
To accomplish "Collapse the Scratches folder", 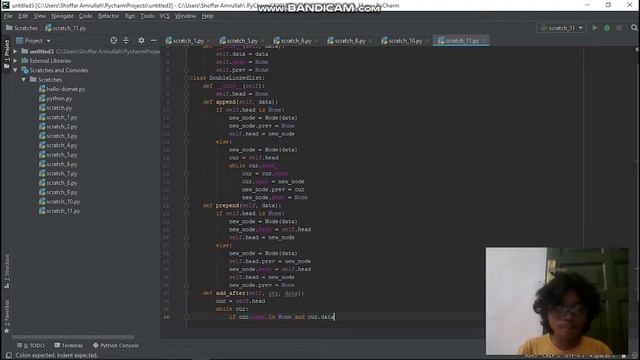I will click(24, 80).
